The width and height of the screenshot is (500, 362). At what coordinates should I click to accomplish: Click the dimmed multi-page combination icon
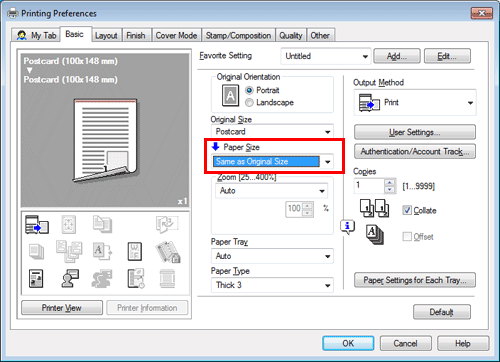tap(69, 251)
